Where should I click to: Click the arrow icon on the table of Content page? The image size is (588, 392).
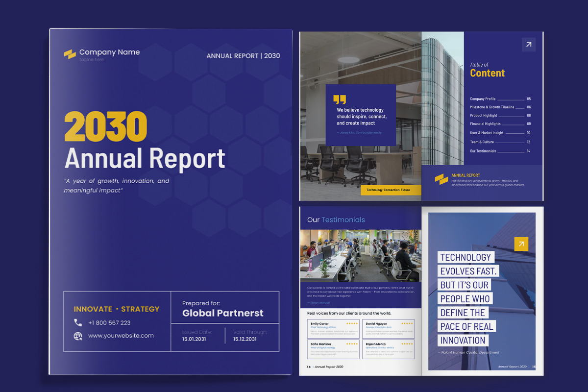tap(529, 45)
